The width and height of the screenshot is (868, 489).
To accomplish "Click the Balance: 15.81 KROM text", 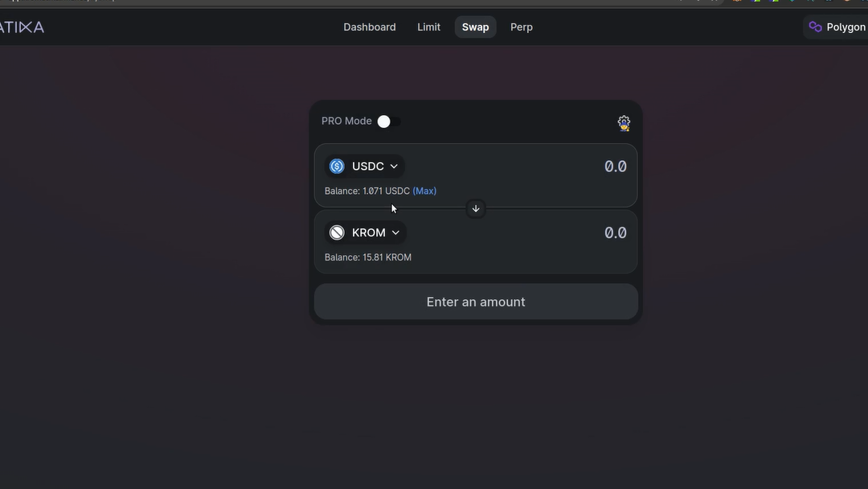I will (368, 257).
